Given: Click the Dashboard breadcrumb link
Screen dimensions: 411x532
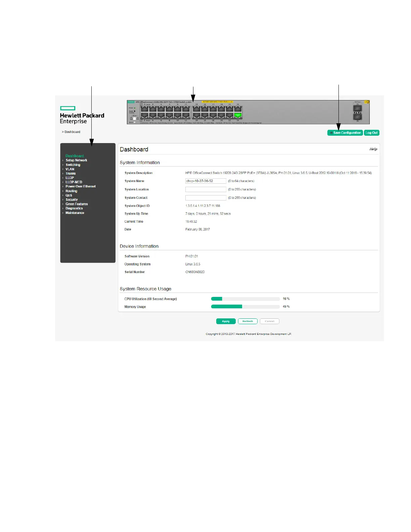Looking at the screenshot, I should tap(72, 132).
